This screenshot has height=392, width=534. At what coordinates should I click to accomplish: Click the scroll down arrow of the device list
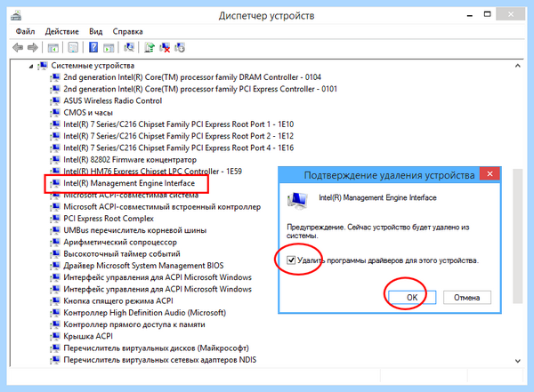518,361
